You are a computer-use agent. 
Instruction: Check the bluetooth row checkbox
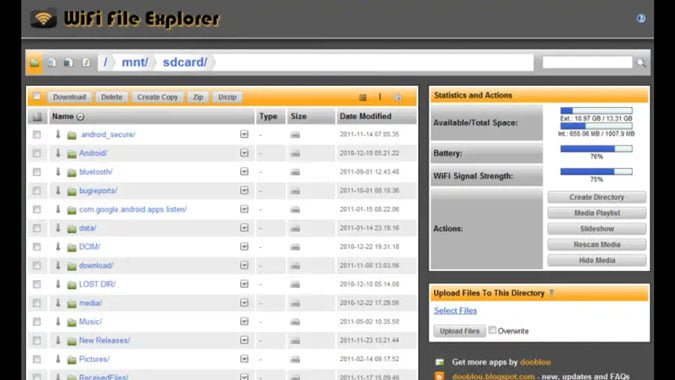point(37,172)
